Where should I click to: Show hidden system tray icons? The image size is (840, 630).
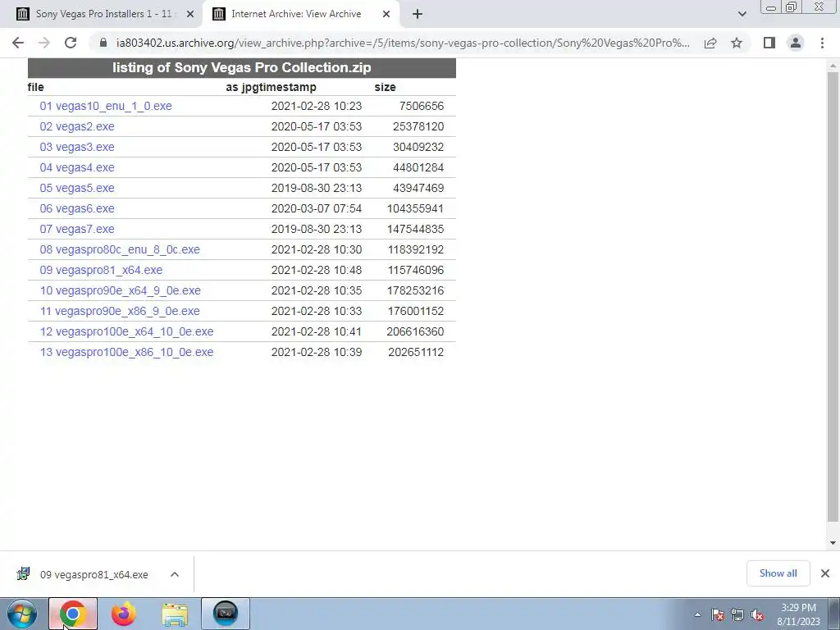coord(697,615)
